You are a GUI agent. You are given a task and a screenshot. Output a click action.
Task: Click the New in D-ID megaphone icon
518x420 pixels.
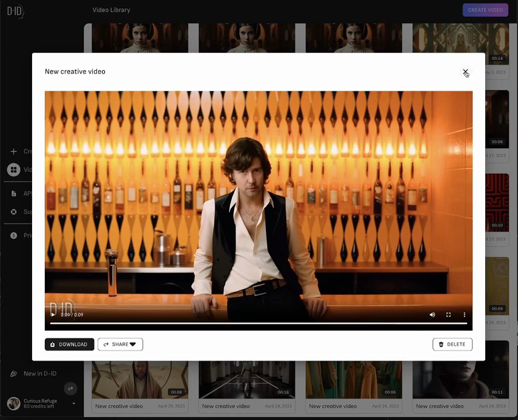pyautogui.click(x=13, y=373)
